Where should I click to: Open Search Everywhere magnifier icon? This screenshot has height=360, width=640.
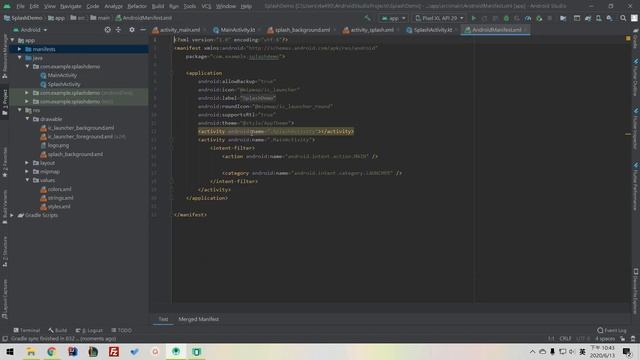623,18
